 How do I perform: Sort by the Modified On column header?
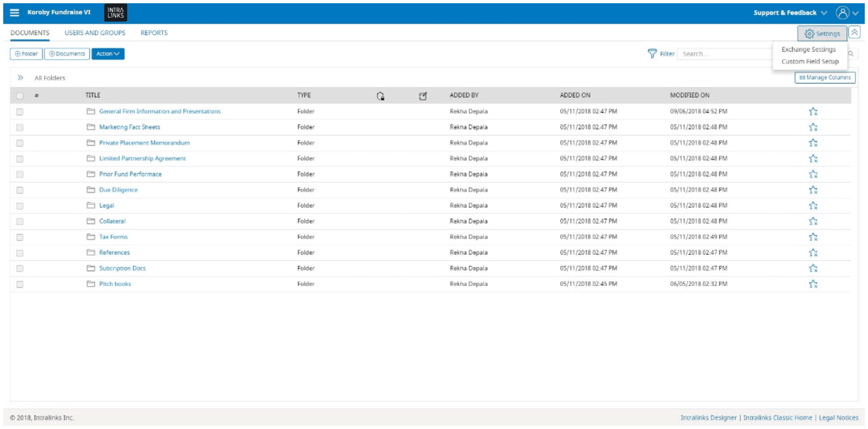(x=690, y=95)
